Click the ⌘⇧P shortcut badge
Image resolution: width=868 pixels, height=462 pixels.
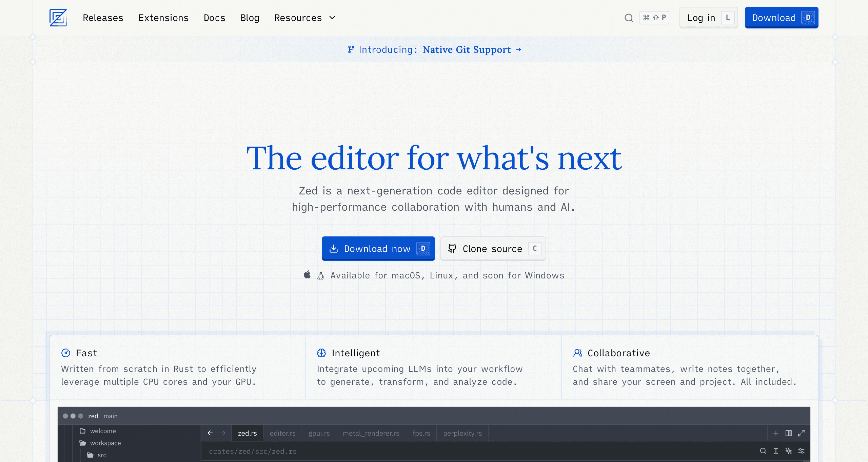pos(654,18)
